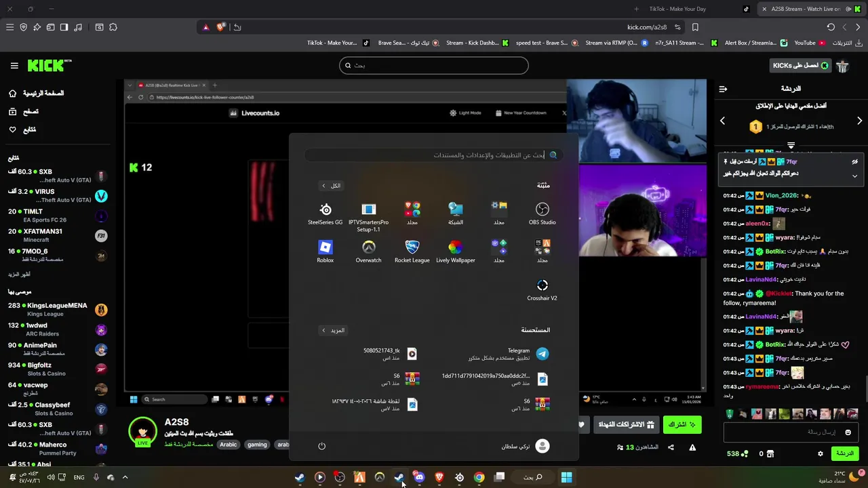Open the Kick shop icon showing 0
Image resolution: width=868 pixels, height=488 pixels.
coord(766,453)
